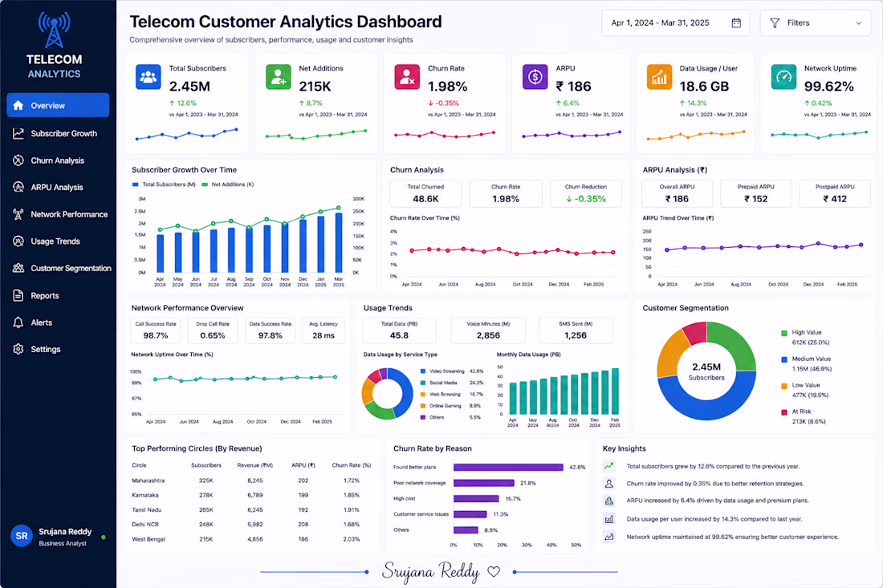Click the Tamil Nadu row in circles table

(252, 510)
